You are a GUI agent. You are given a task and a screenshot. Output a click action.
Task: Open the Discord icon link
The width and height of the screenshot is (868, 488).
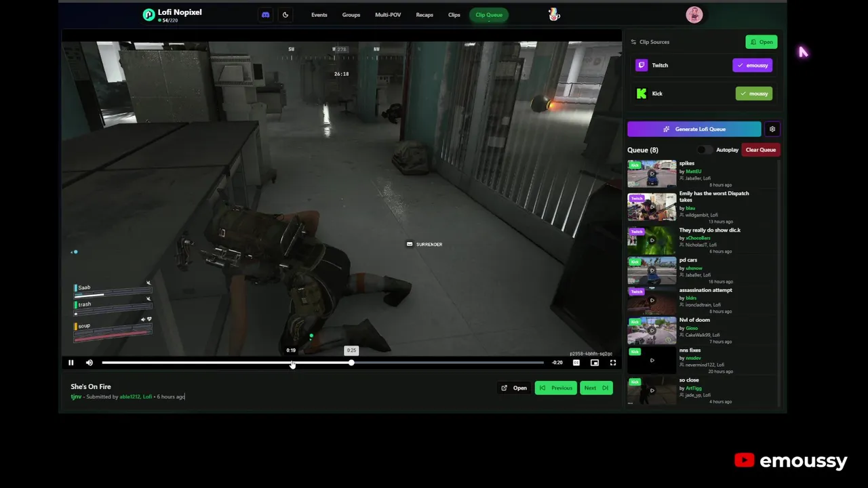click(x=265, y=14)
